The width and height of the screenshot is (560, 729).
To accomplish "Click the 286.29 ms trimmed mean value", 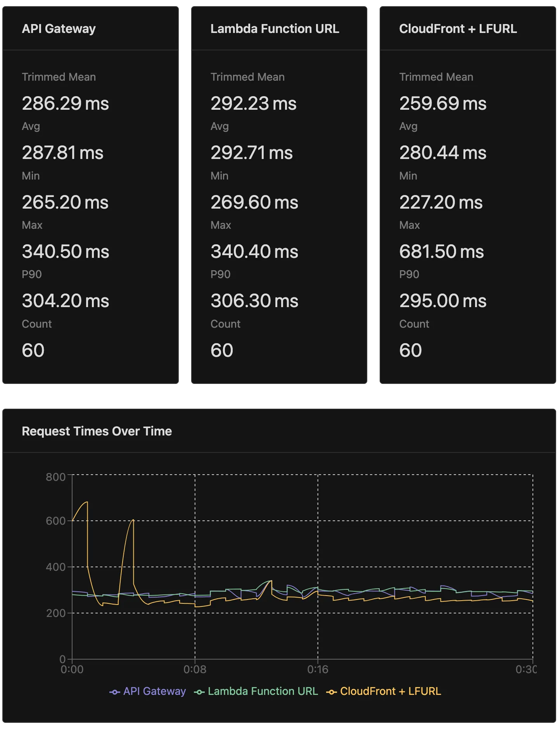I will pyautogui.click(x=65, y=104).
